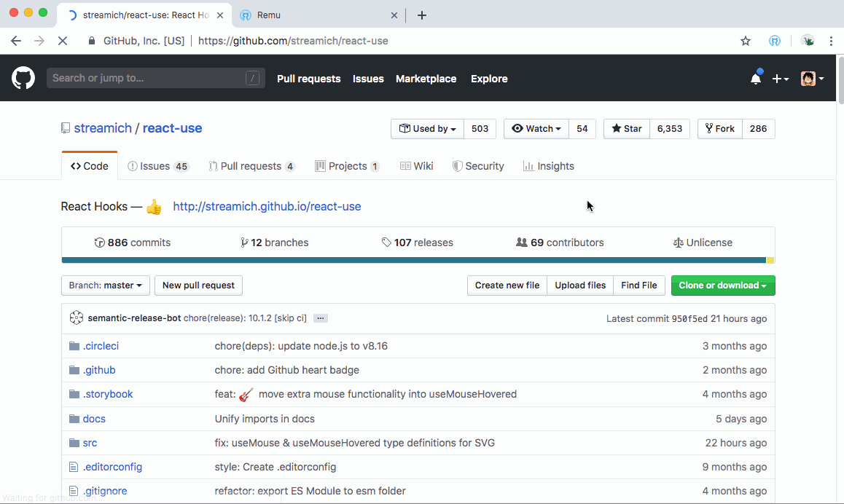Expand the Watch dropdown
The image size is (844, 504).
point(536,129)
